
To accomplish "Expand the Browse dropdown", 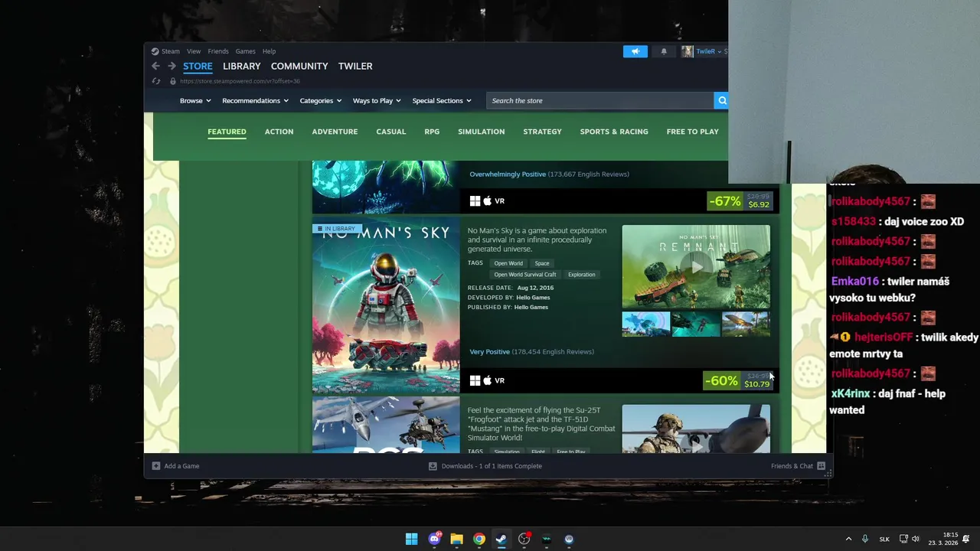I will (x=195, y=100).
